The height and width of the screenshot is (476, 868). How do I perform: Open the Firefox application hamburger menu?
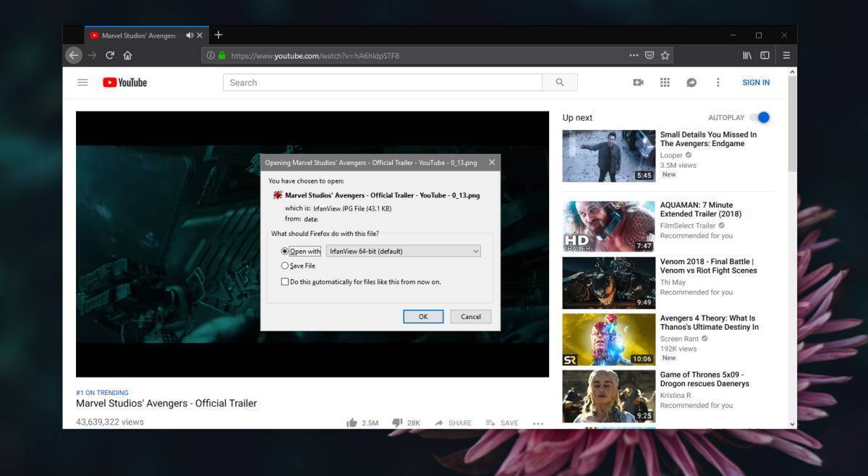(x=786, y=56)
